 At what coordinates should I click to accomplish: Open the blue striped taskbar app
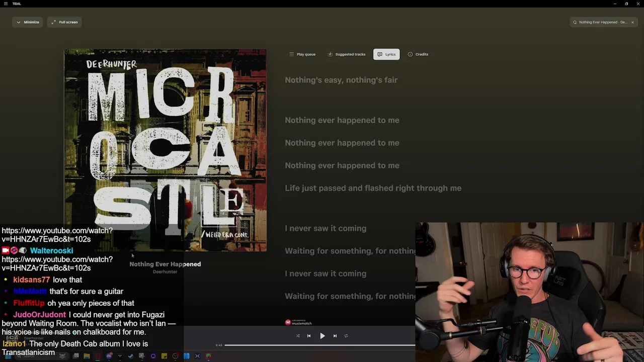[186, 356]
